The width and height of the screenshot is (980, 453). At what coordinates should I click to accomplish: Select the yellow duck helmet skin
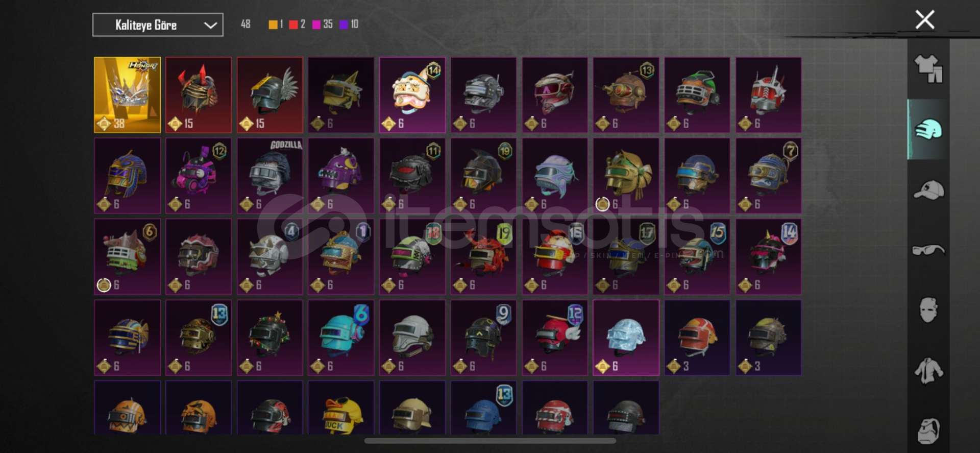pos(341,408)
